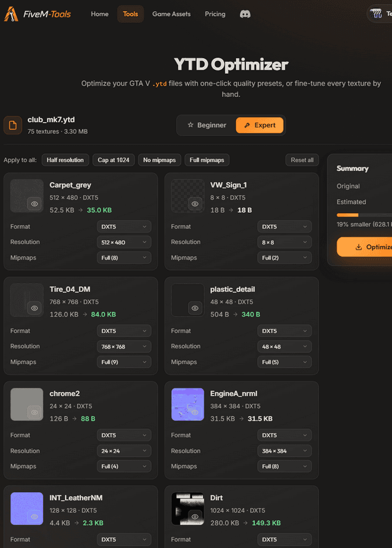
Task: Click the orange Optimize download button
Action: (365, 247)
